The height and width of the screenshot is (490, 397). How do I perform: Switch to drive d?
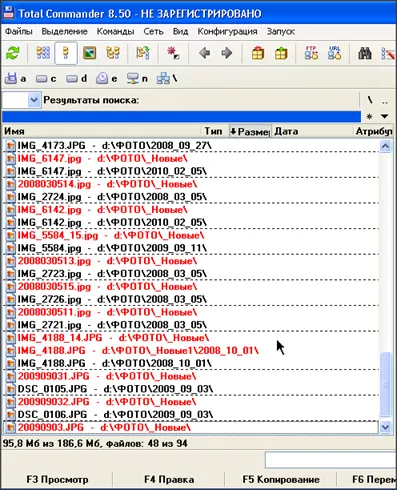click(x=76, y=79)
